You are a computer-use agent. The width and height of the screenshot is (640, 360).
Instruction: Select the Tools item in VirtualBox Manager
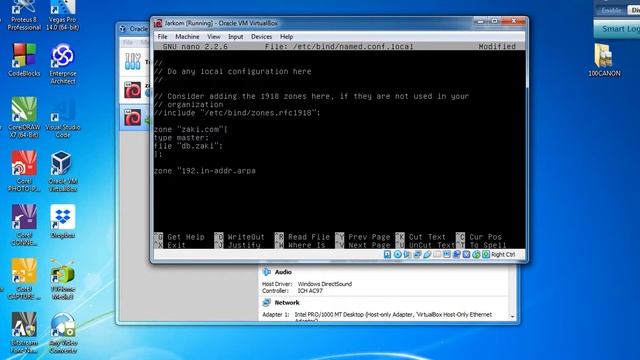pyautogui.click(x=136, y=61)
